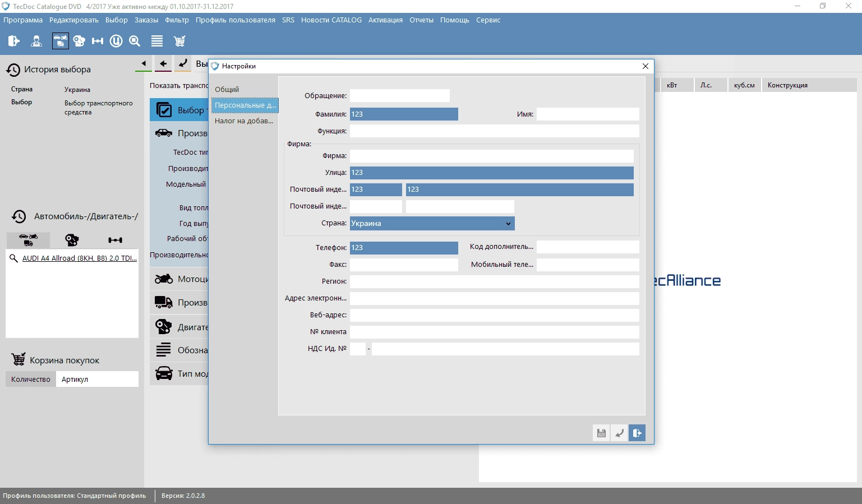
Task: Open the Новости CATALOG menu
Action: point(331,20)
